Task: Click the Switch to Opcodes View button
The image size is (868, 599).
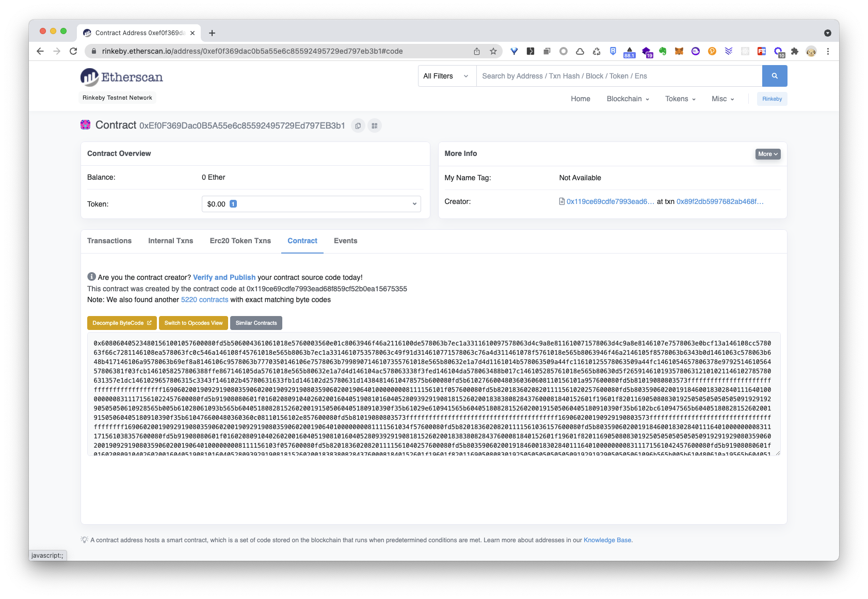Action: point(194,323)
